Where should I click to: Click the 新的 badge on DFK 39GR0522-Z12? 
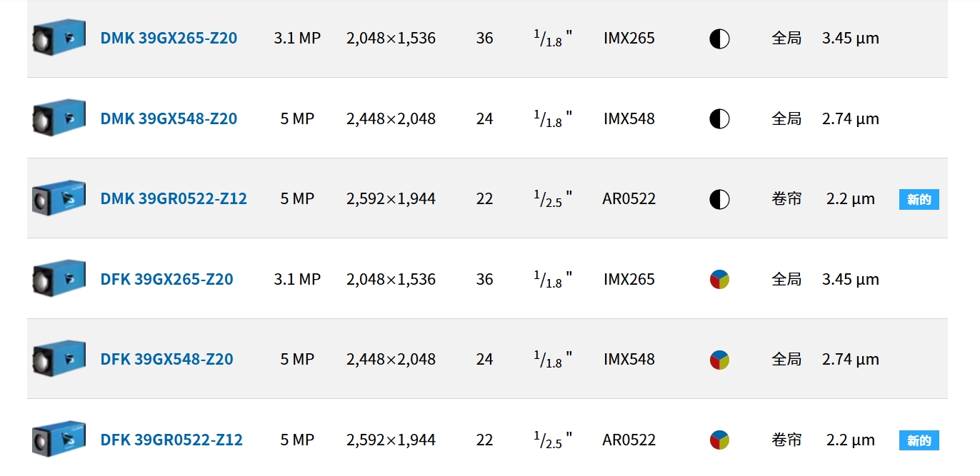point(919,440)
